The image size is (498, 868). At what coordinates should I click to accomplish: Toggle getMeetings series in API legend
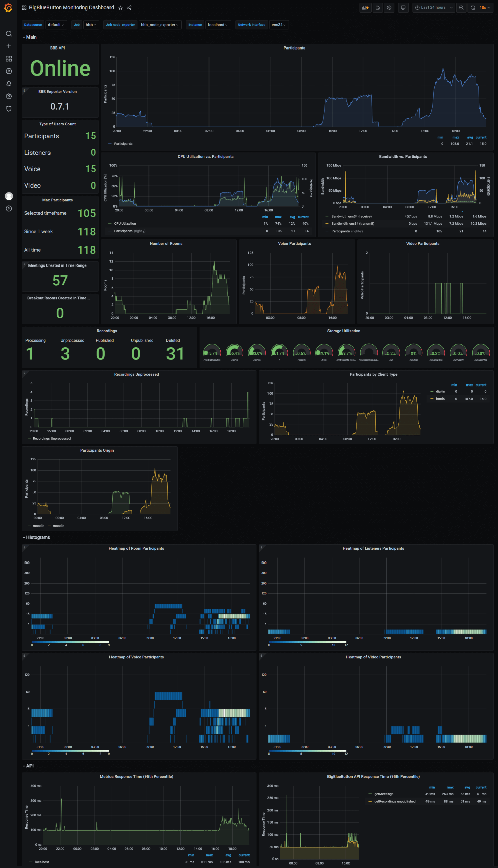click(383, 794)
